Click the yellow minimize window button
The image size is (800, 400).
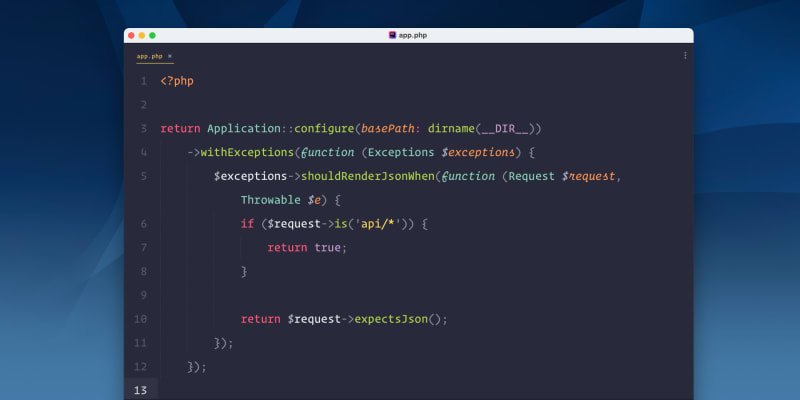142,35
